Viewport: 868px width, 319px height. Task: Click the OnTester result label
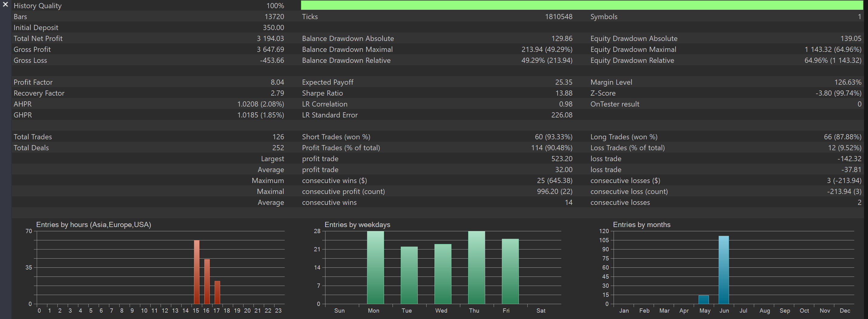click(614, 104)
